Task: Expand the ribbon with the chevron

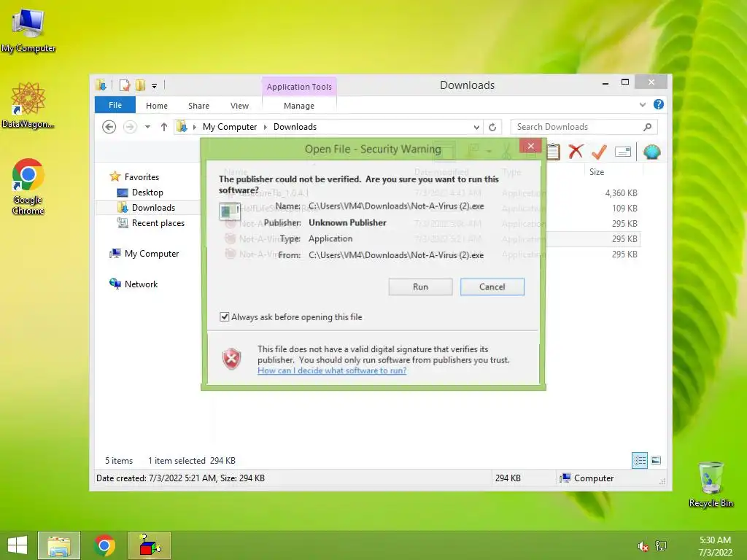Action: (643, 105)
